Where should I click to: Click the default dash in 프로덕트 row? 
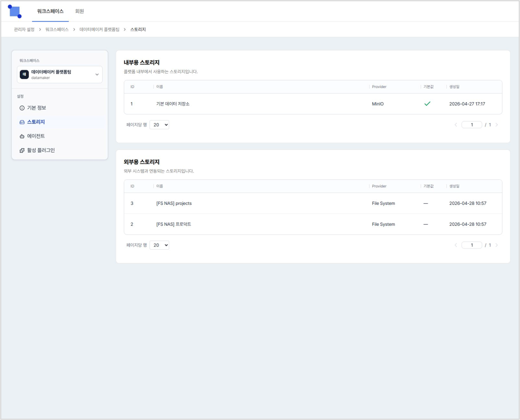click(426, 224)
